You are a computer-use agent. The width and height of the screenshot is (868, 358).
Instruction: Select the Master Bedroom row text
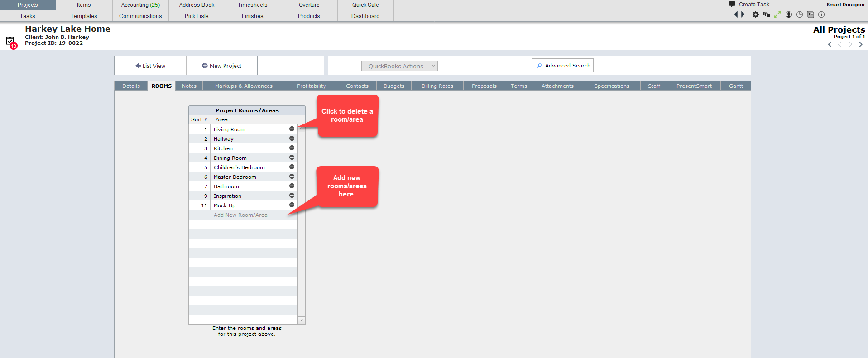point(235,177)
